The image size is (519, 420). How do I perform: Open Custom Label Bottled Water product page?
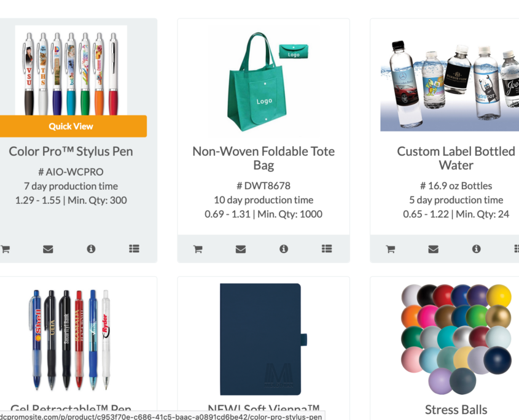[456, 158]
